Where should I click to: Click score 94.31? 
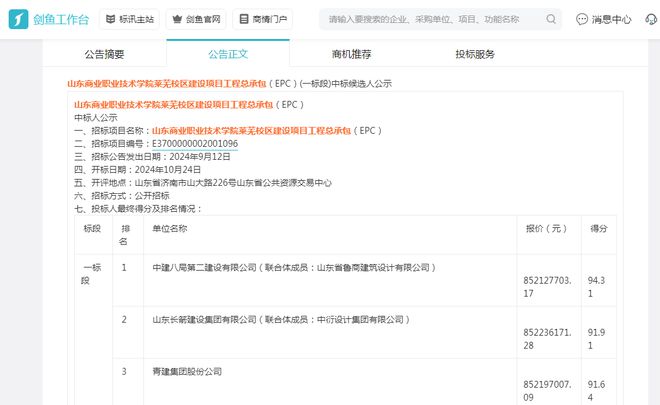[596, 287]
